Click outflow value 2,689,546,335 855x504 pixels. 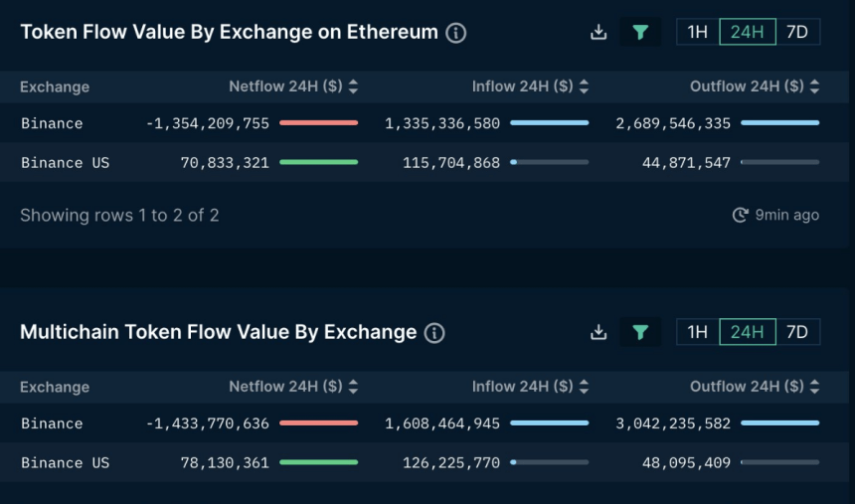(x=673, y=123)
